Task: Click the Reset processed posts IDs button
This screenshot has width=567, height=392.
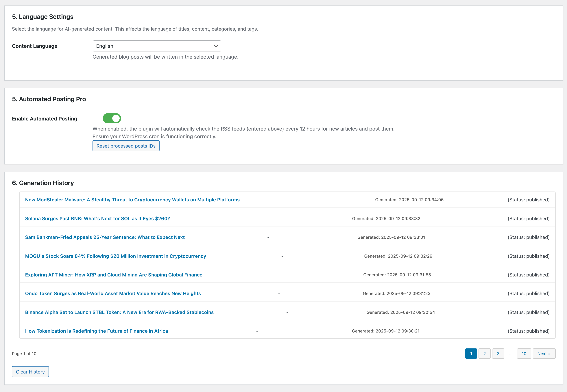Action: pyautogui.click(x=126, y=146)
